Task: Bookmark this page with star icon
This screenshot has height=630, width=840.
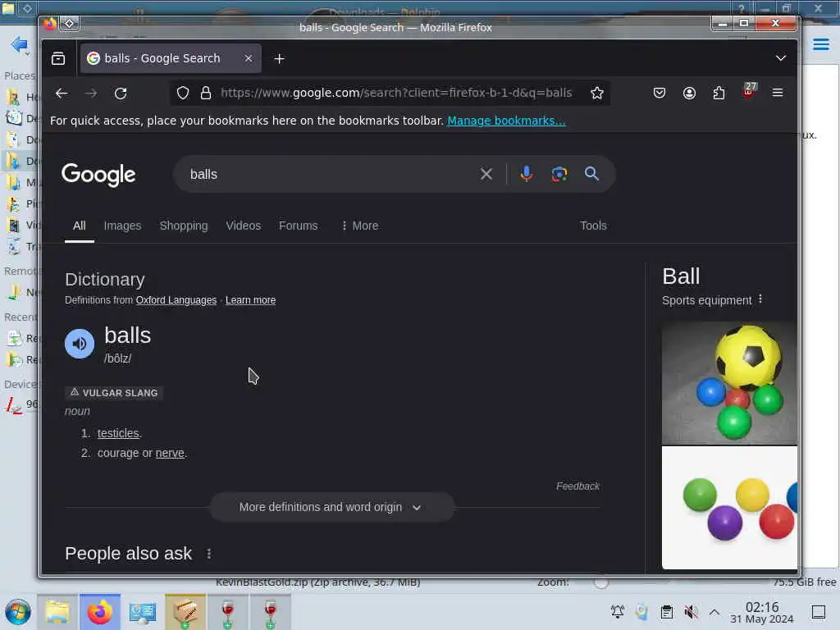Action: point(597,94)
